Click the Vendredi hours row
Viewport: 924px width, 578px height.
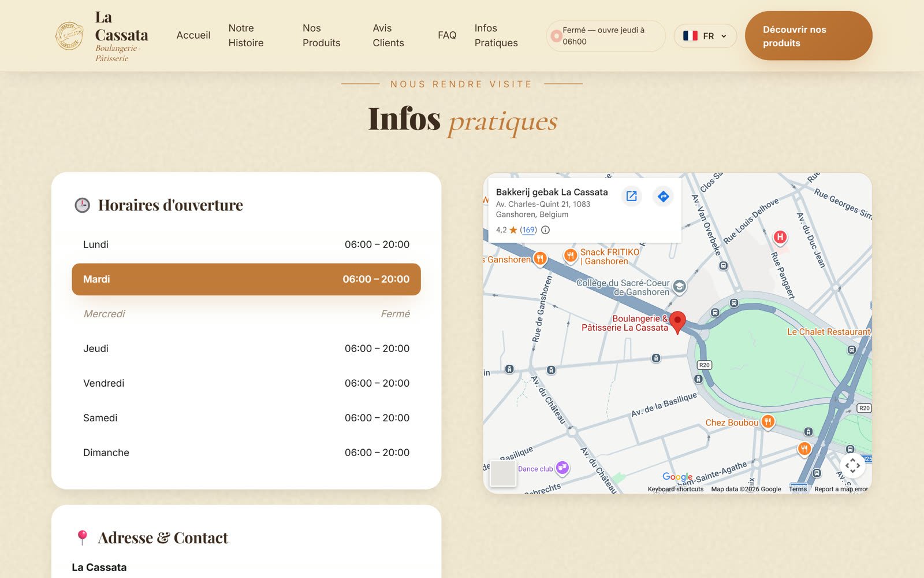coord(246,383)
